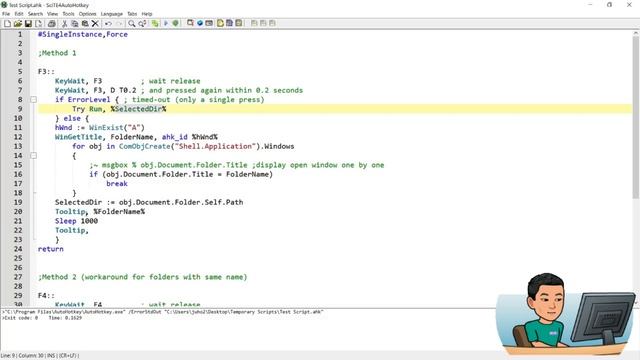Click the 'return' keyword on line 24
The width and height of the screenshot is (640, 360).
(x=51, y=249)
